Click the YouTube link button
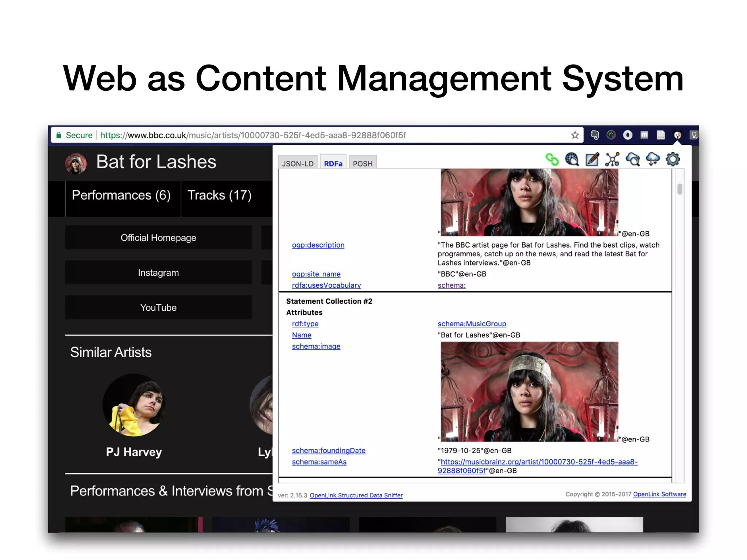 158,308
